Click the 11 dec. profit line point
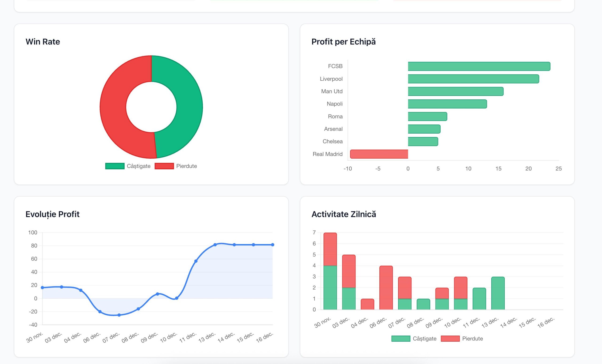 [x=196, y=261]
